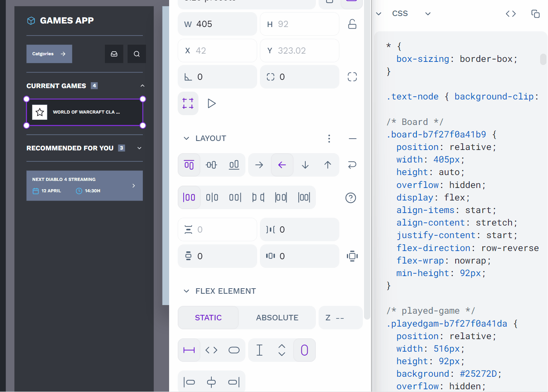Copy the CSS code with the copy icon
Screen dimensions: 548x392
point(535,13)
